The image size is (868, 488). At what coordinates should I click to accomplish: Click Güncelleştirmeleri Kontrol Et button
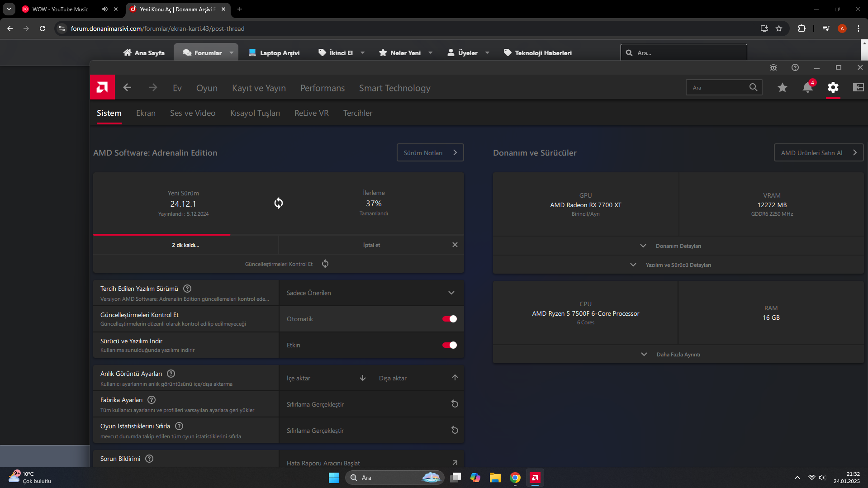(279, 264)
